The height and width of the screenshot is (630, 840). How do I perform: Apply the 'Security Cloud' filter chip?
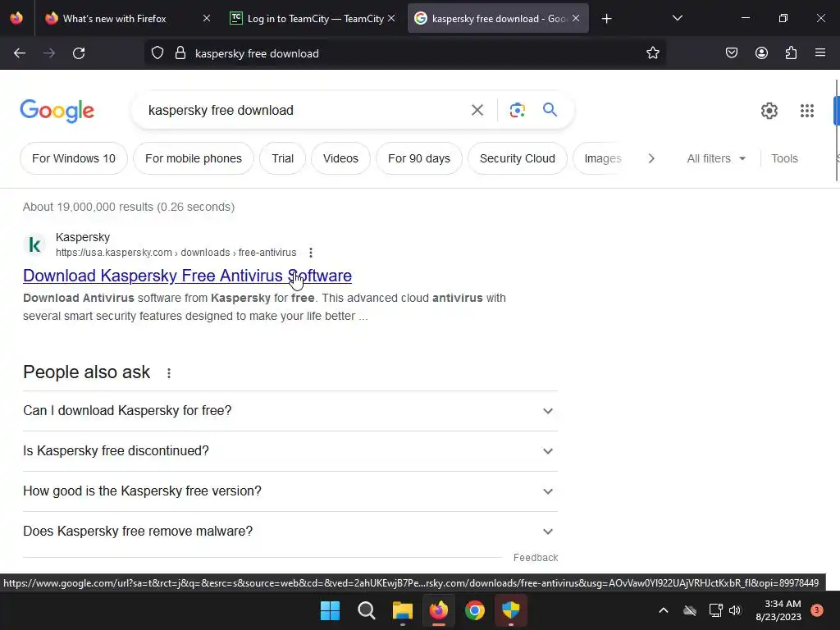click(518, 158)
